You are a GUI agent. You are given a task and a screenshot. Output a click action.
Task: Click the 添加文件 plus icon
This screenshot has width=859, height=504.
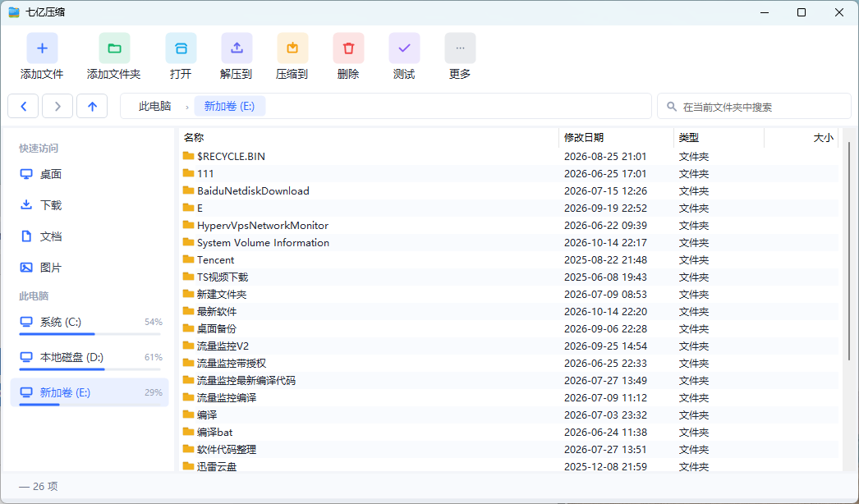coord(42,48)
